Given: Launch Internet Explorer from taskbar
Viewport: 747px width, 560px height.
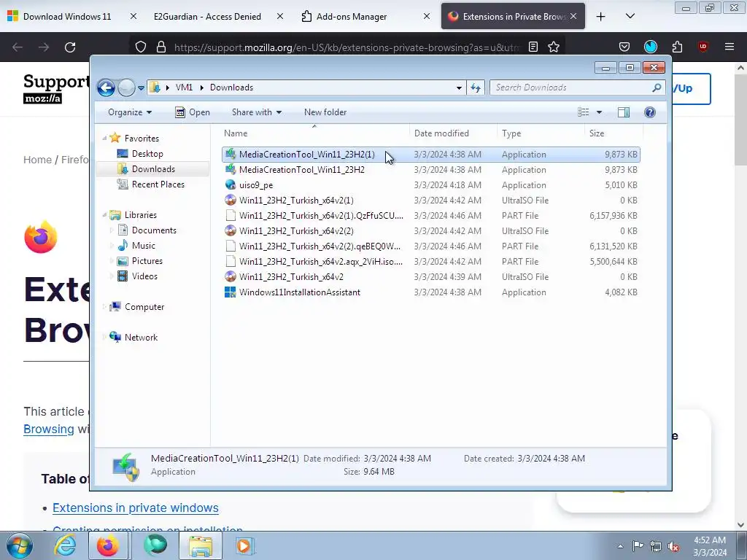Looking at the screenshot, I should [x=65, y=546].
